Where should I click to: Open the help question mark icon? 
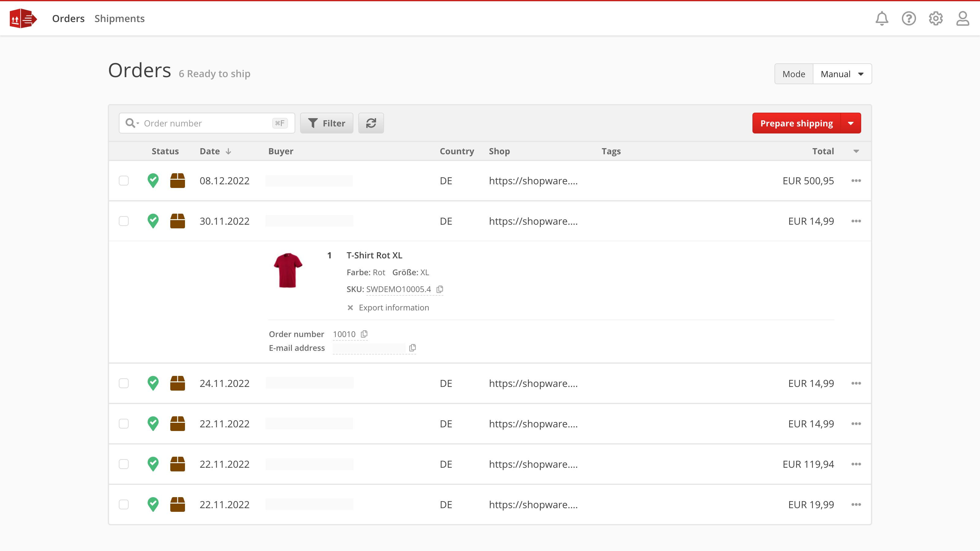(908, 18)
